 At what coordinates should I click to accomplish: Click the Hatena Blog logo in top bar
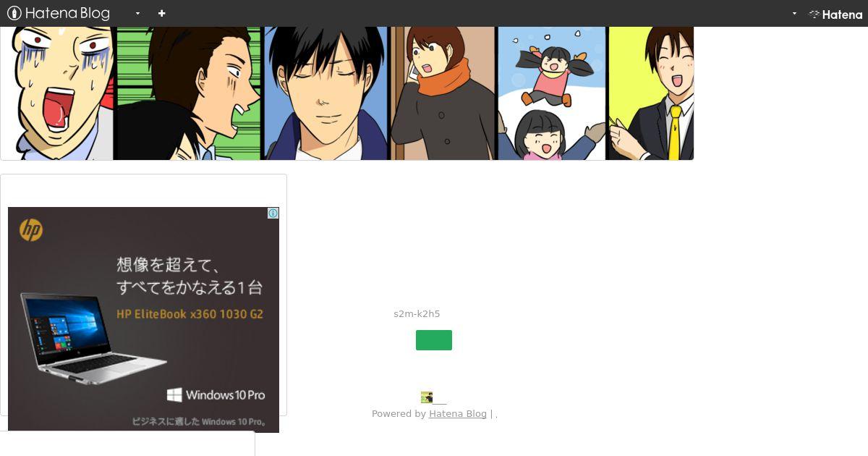pos(59,13)
